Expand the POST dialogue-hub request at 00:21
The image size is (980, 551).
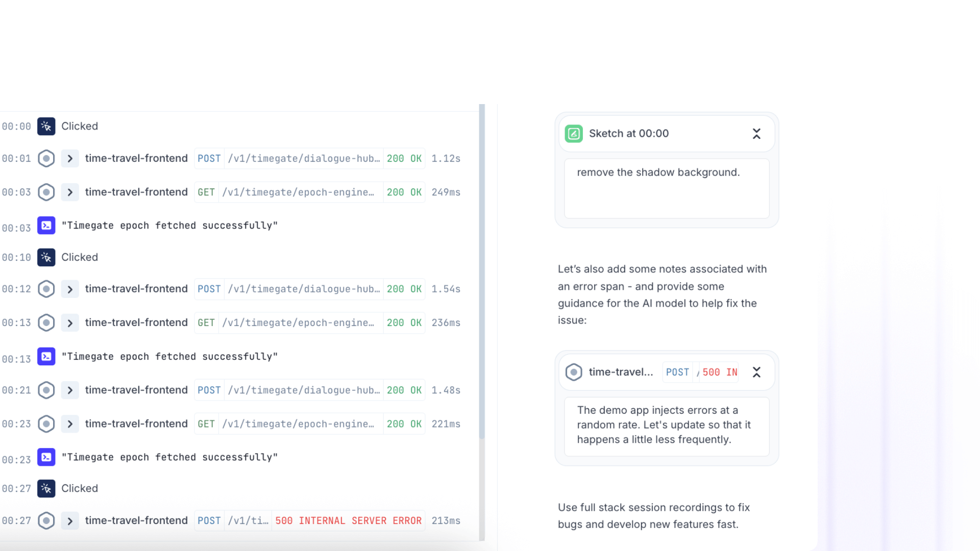[x=70, y=390]
